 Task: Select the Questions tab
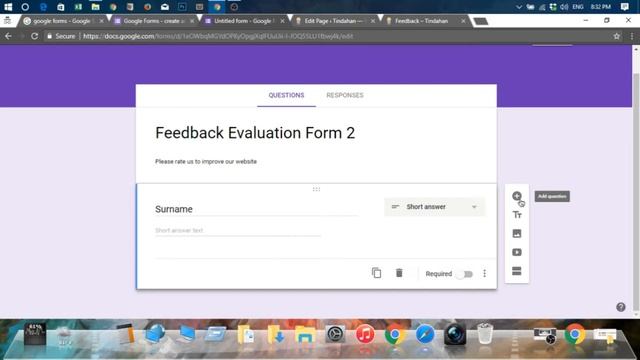point(286,95)
